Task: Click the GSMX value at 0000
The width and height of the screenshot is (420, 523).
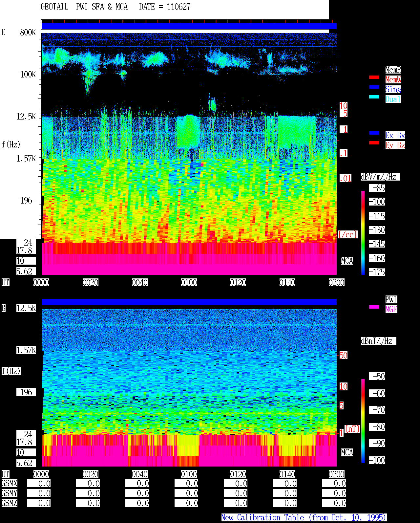Action: click(x=39, y=483)
